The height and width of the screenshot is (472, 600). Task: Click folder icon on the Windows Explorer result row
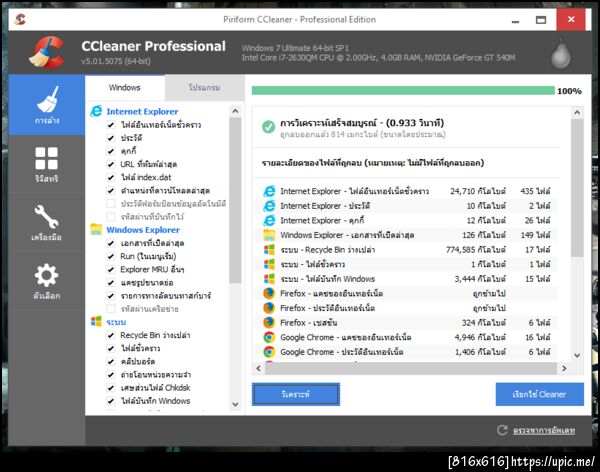[269, 235]
